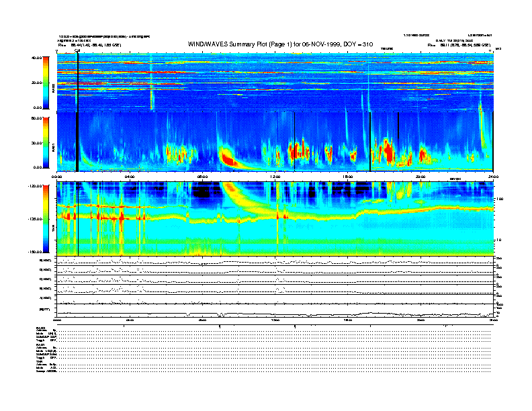This screenshot has height=411, width=532.
Task: Click the 100 tick on TNR right axis
Action: pyautogui.click(x=500, y=199)
